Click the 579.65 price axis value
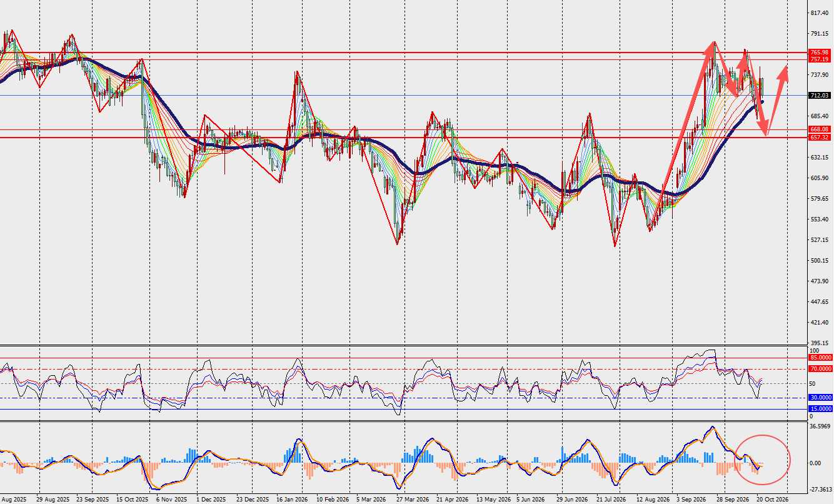This screenshot has height=504, width=834. 819,199
